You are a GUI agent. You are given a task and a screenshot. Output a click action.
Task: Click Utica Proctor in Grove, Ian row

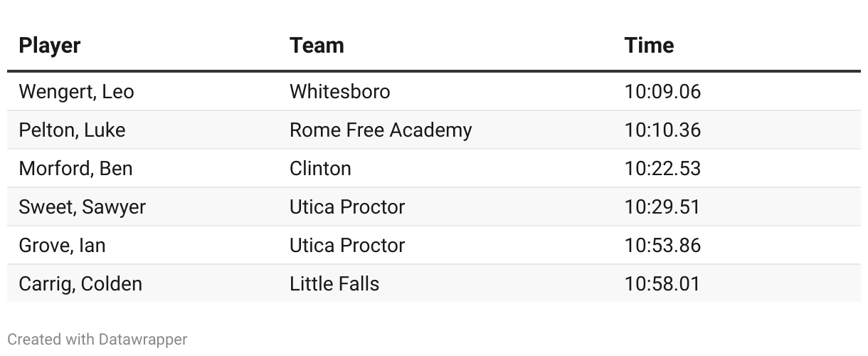(x=347, y=246)
